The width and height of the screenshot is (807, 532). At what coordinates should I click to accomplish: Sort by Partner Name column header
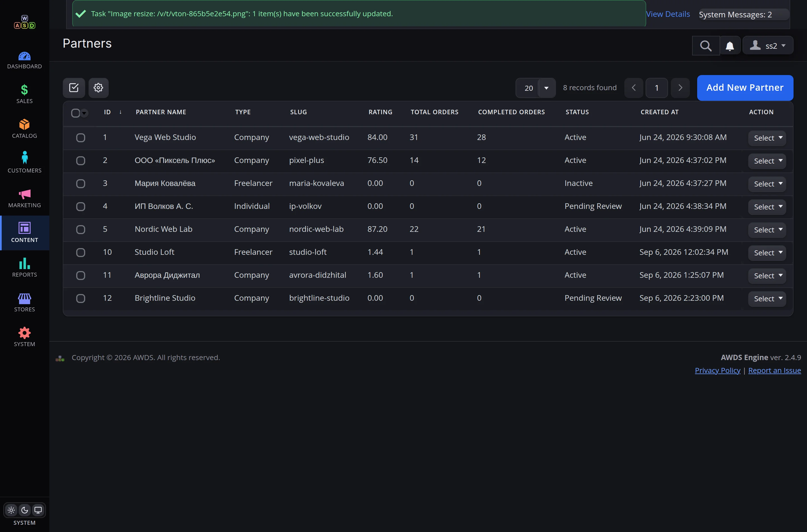[x=161, y=112]
